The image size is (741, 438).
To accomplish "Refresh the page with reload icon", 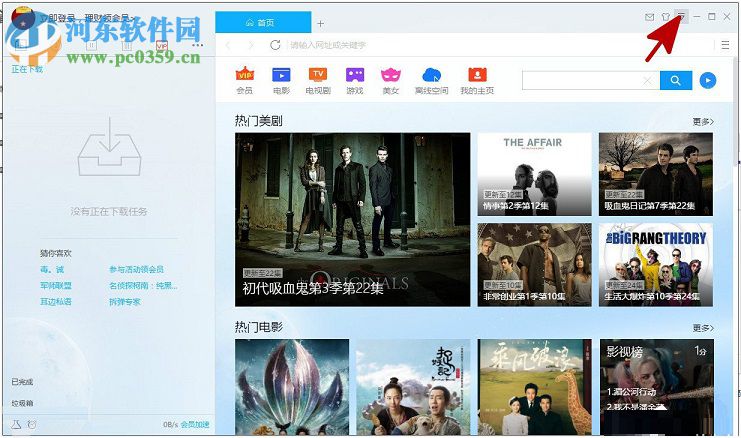I will click(x=275, y=45).
